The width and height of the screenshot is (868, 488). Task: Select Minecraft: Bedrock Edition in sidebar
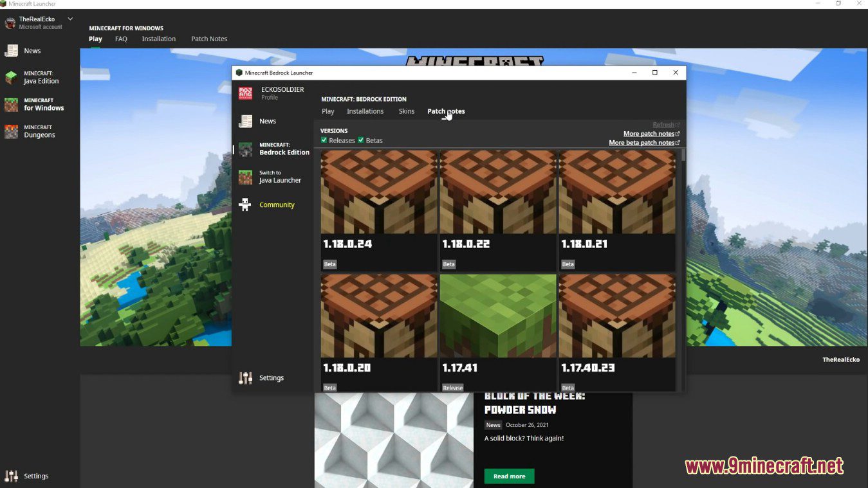coord(274,149)
